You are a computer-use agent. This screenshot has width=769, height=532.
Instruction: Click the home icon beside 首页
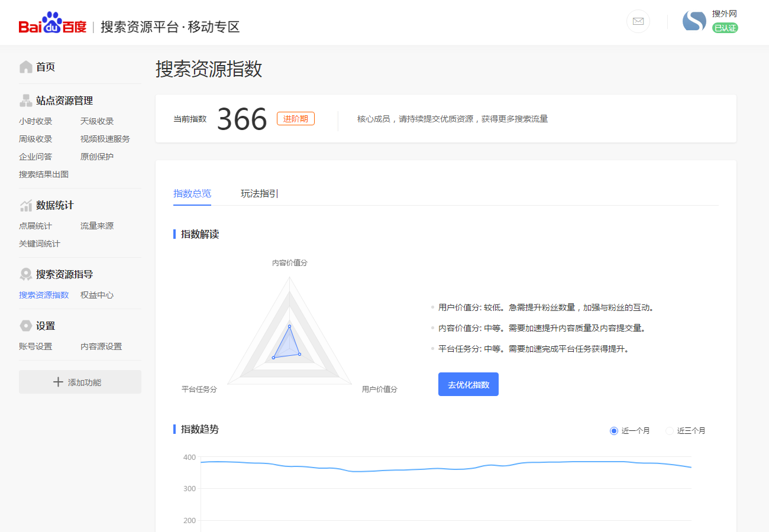(25, 67)
